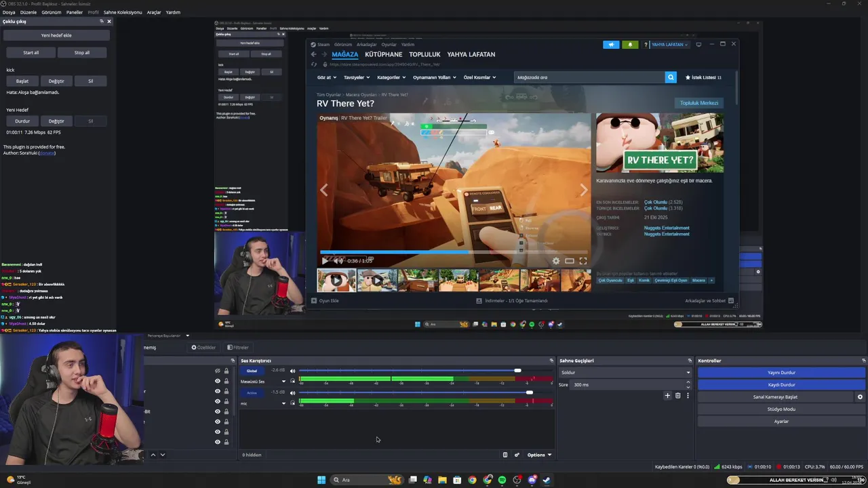
Task: Open YAHYA LAFATAN account dropdown in Steam
Action: pos(669,45)
